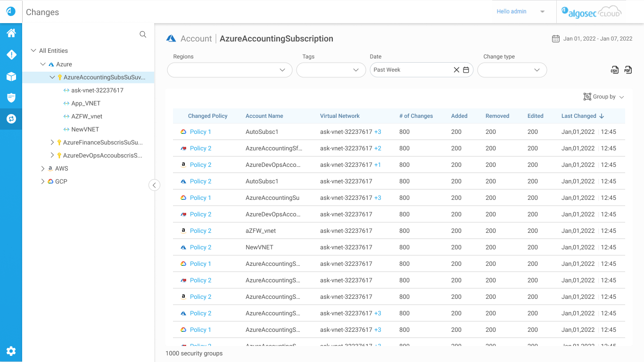Screen dimensions: 644x362
Task: Show +1 more networks in AzureDevOpsAcco row
Action: pyautogui.click(x=378, y=165)
